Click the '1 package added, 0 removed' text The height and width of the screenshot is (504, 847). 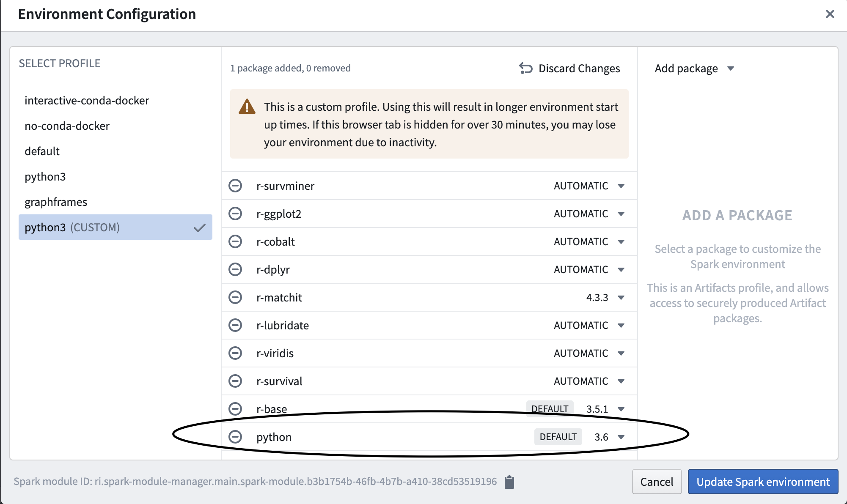[290, 68]
